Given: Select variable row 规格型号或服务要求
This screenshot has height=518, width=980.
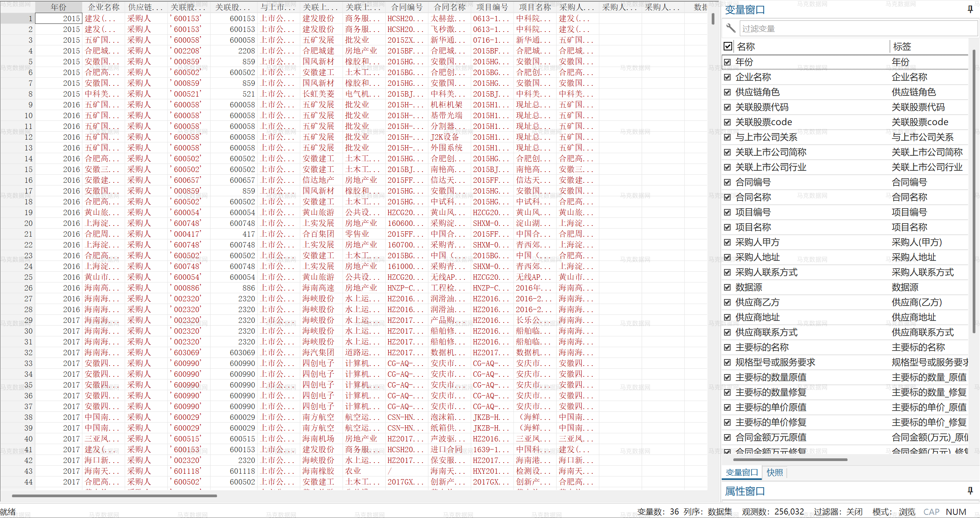Looking at the screenshot, I should coord(845,362).
